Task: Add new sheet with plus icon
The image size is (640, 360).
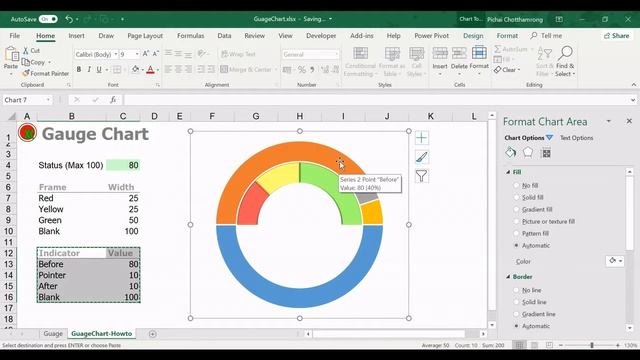Action: click(153, 334)
